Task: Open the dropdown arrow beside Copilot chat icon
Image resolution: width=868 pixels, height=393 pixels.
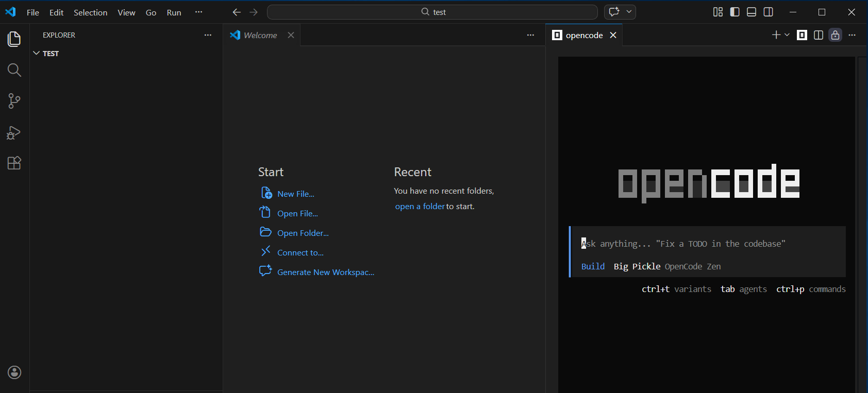Action: 629,12
